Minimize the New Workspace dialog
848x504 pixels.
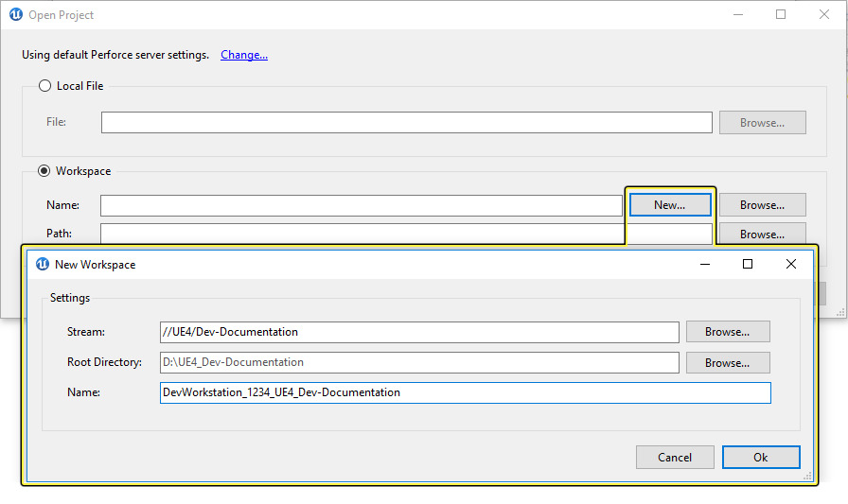[704, 265]
